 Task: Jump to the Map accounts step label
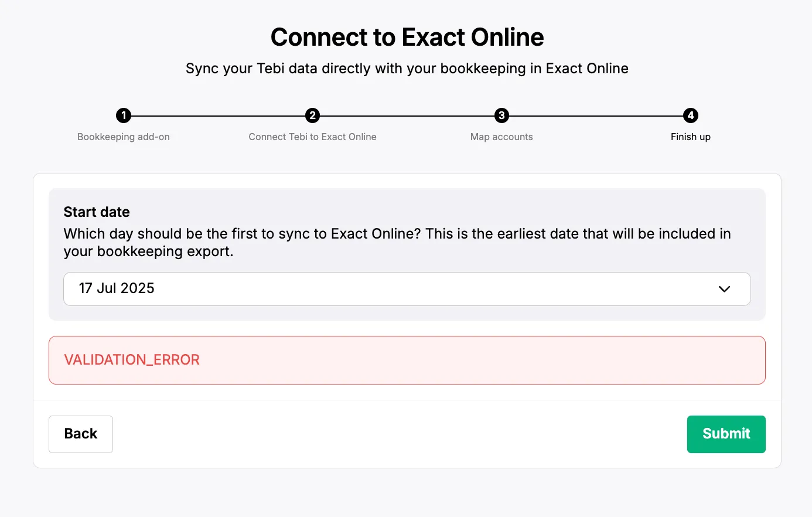[501, 137]
